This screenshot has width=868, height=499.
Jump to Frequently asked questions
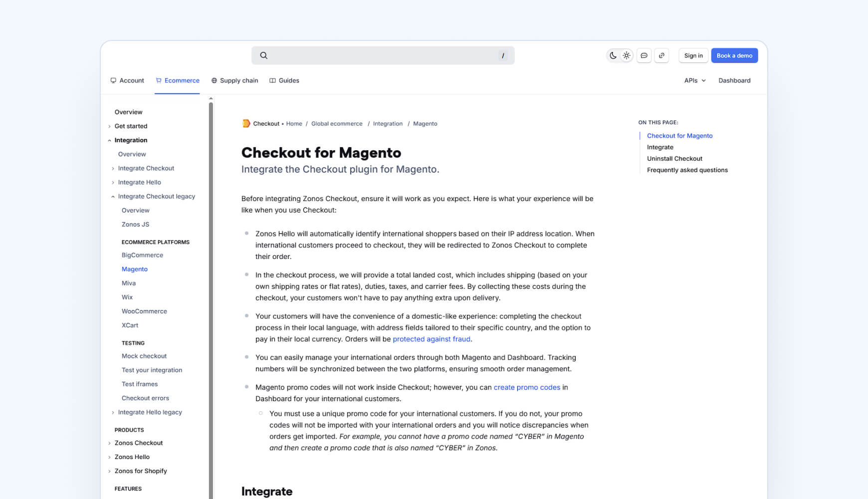pyautogui.click(x=687, y=170)
